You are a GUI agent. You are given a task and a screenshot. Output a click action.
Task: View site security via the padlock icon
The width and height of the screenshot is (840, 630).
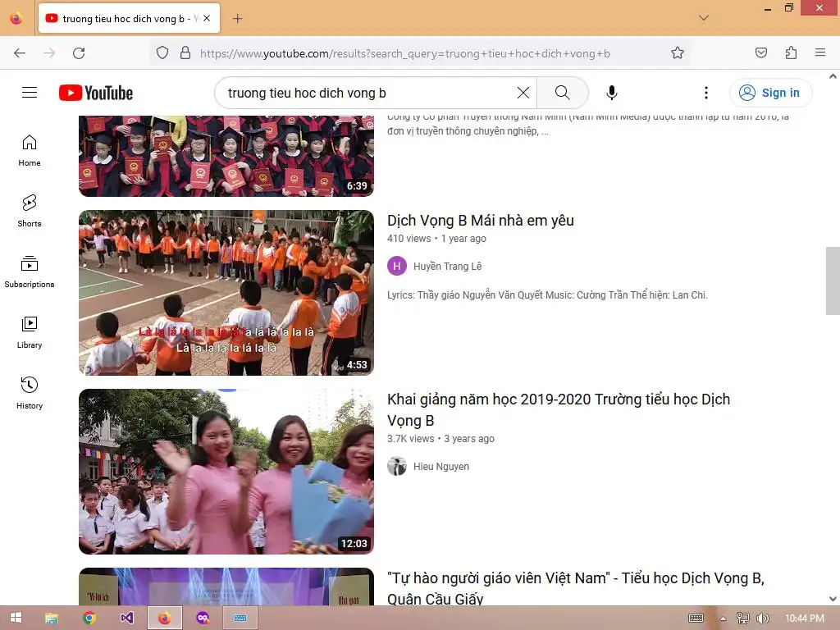point(185,53)
